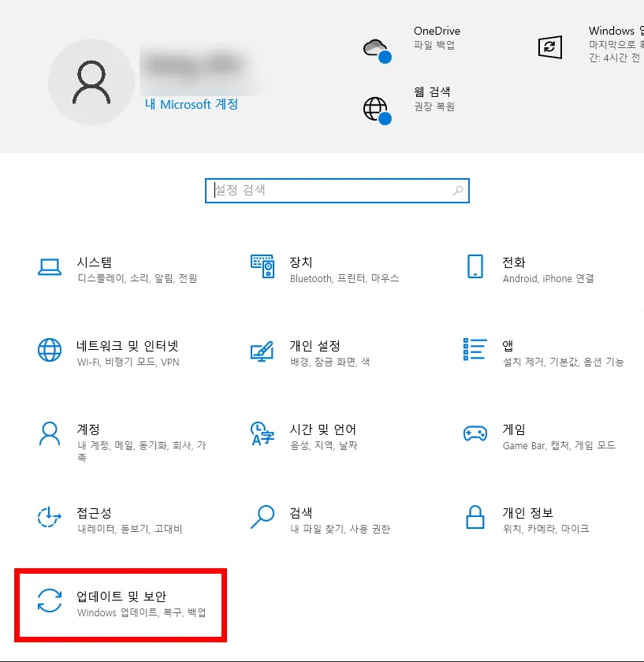The height and width of the screenshot is (662, 644).
Task: Open Update & Security (업데이트 및 보안) arrows icon
Action: point(50,601)
